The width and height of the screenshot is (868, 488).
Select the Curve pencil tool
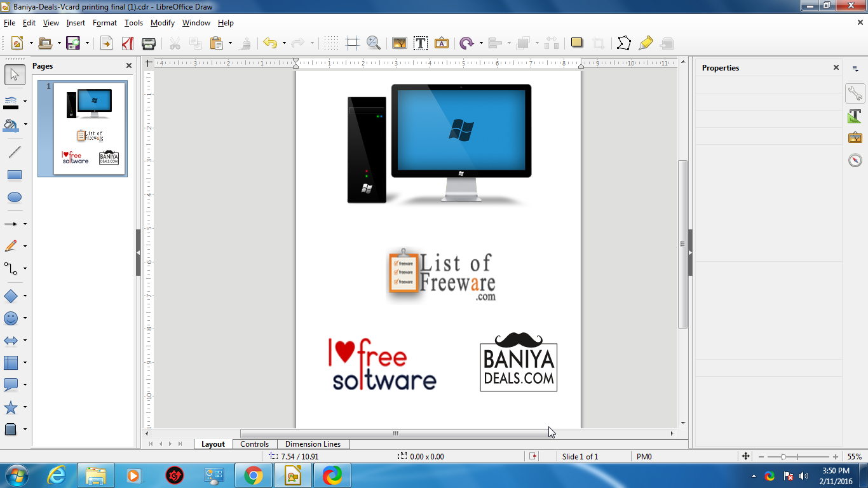(x=11, y=247)
